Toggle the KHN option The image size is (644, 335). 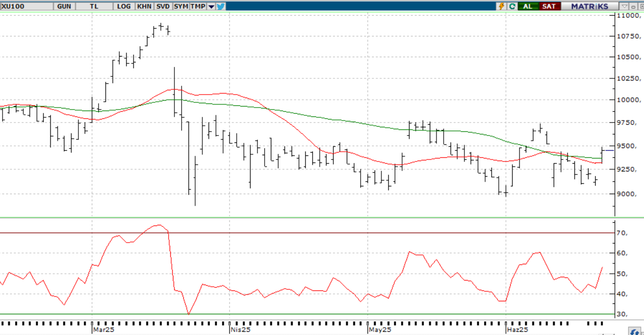click(x=144, y=6)
